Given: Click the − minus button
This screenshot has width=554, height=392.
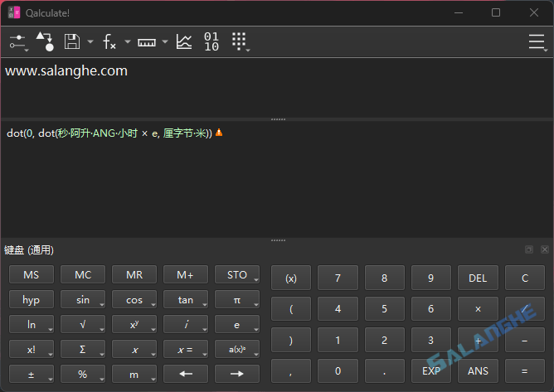Looking at the screenshot, I should pos(525,340).
